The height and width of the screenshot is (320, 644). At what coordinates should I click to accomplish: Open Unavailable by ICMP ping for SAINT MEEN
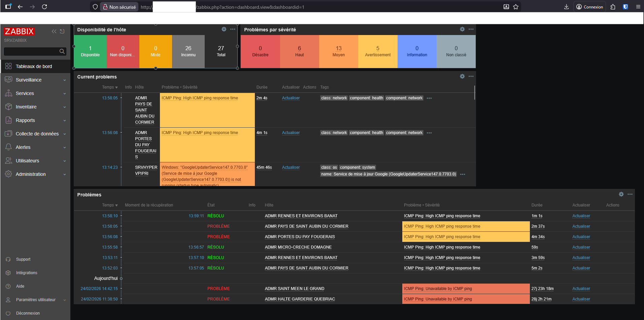tap(438, 289)
